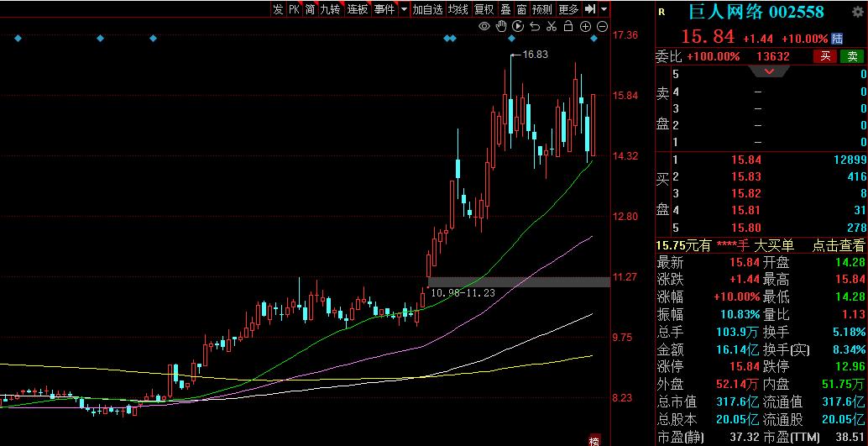Open the PK comparison tool

pyautogui.click(x=294, y=9)
